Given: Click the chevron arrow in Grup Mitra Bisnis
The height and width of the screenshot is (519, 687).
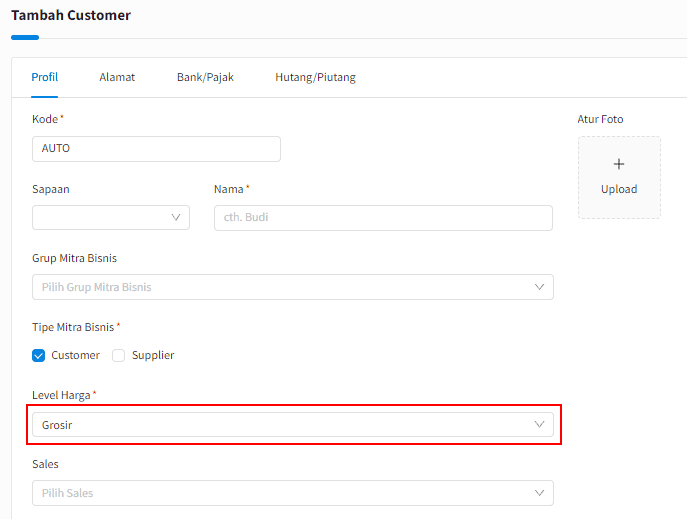Looking at the screenshot, I should tap(540, 287).
